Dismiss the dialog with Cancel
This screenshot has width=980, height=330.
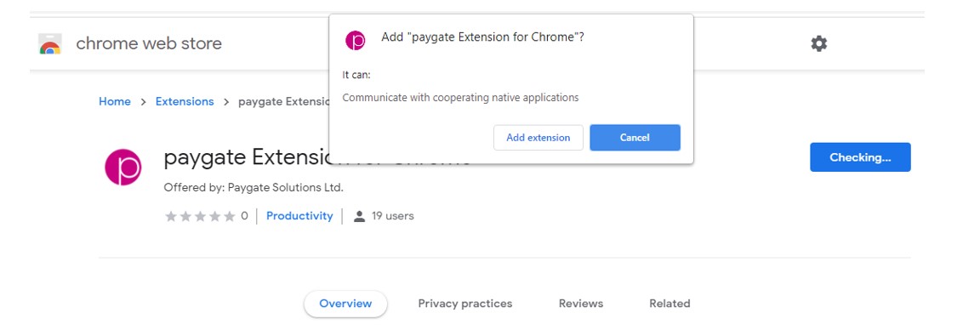pos(635,138)
